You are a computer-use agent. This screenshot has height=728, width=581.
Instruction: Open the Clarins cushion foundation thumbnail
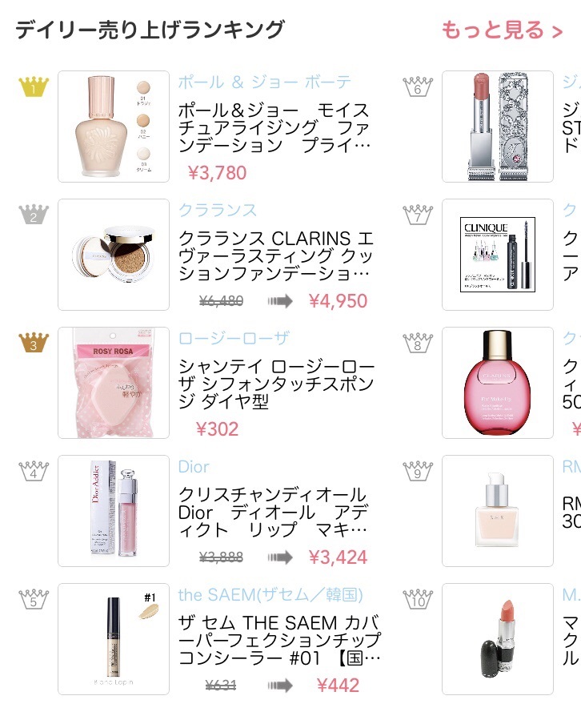pyautogui.click(x=114, y=255)
